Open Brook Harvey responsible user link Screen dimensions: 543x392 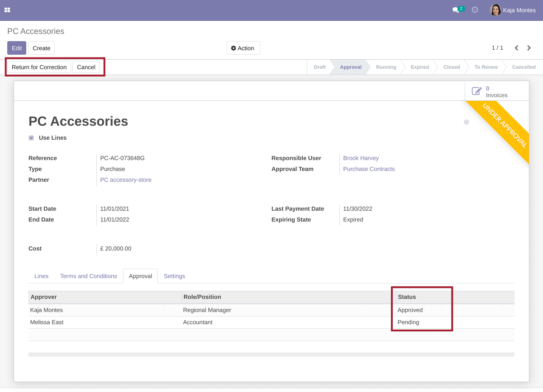361,158
